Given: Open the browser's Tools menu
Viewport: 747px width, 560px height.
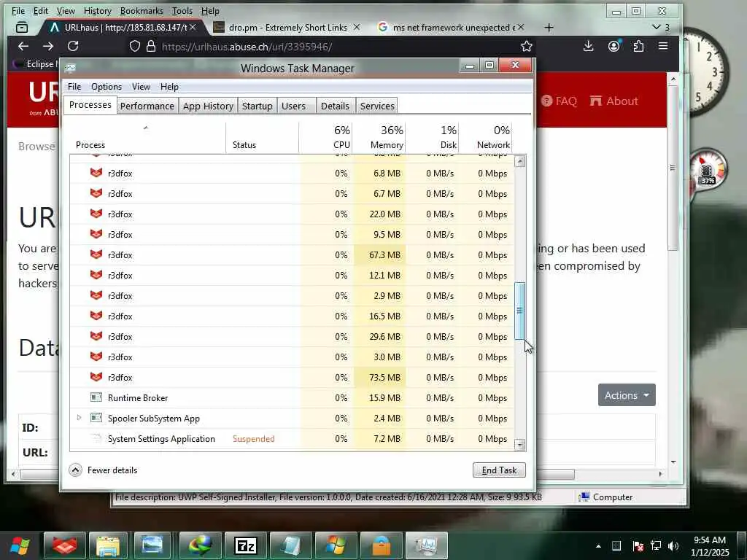Looking at the screenshot, I should point(182,10).
